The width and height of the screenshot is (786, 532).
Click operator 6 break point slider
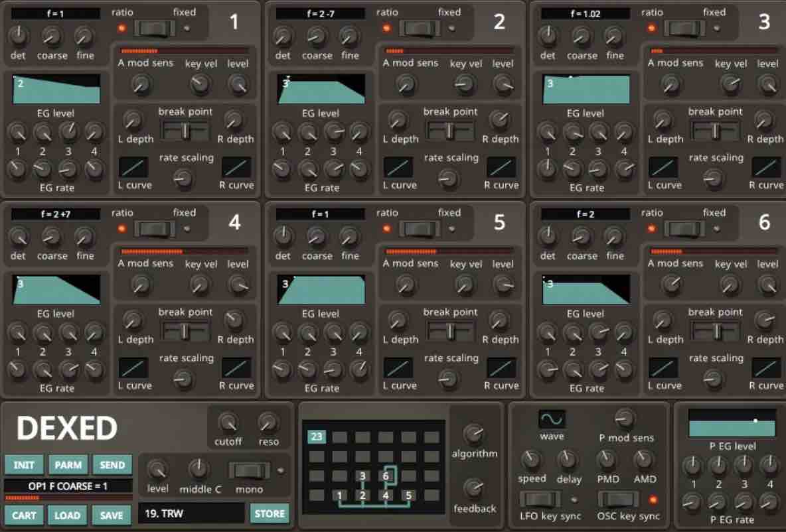[x=715, y=331]
